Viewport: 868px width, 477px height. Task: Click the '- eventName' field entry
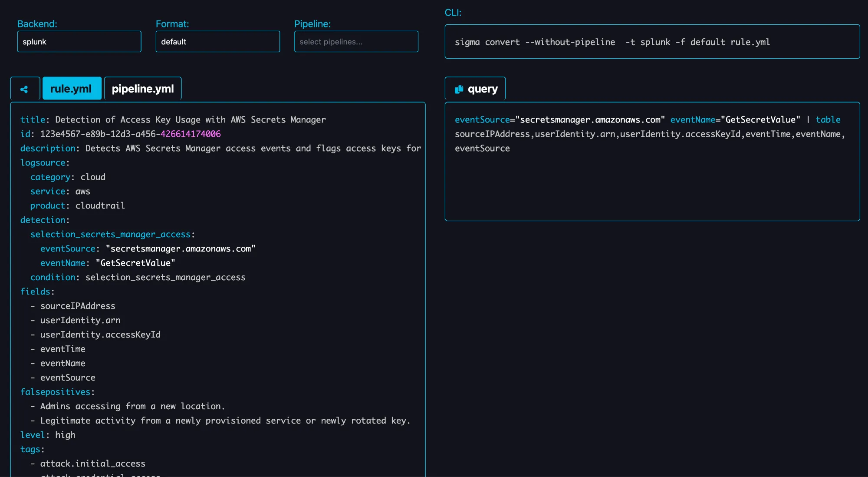[x=58, y=363]
